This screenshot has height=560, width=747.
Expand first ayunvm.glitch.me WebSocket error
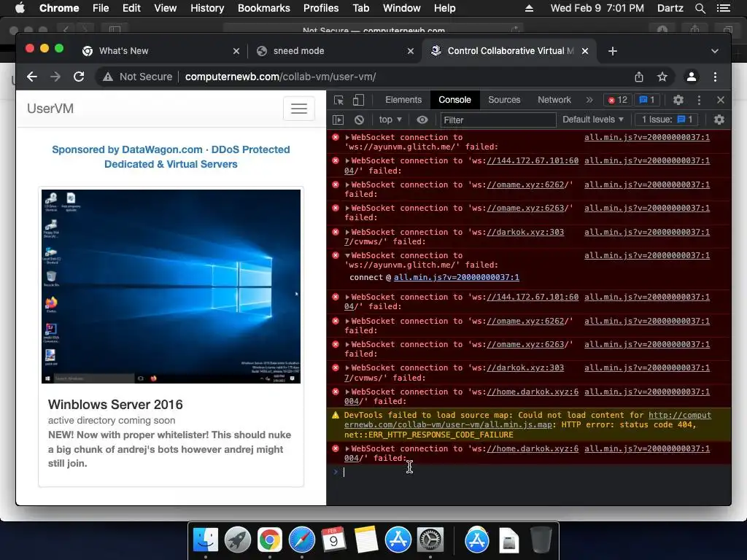click(x=347, y=138)
